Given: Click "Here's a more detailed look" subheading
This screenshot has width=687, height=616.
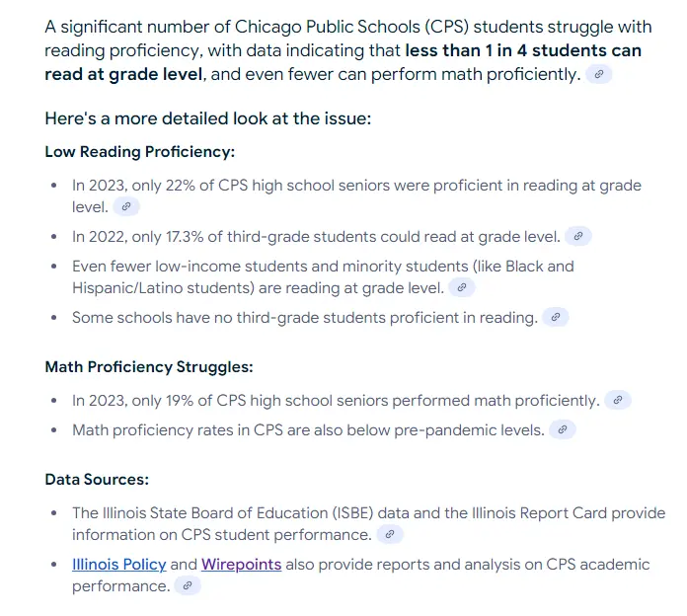Looking at the screenshot, I should click(x=206, y=118).
